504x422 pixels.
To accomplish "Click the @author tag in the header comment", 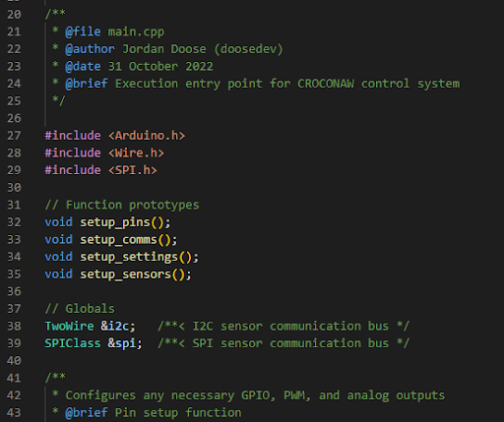I will point(90,49).
